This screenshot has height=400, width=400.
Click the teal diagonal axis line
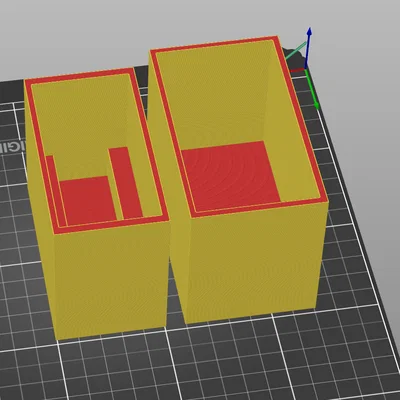[295, 51]
